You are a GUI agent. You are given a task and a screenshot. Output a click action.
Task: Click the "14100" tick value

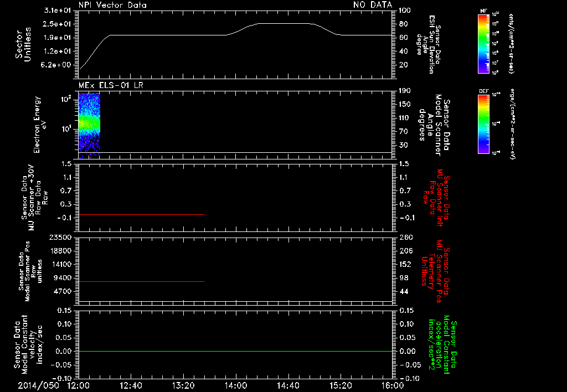tap(60, 264)
